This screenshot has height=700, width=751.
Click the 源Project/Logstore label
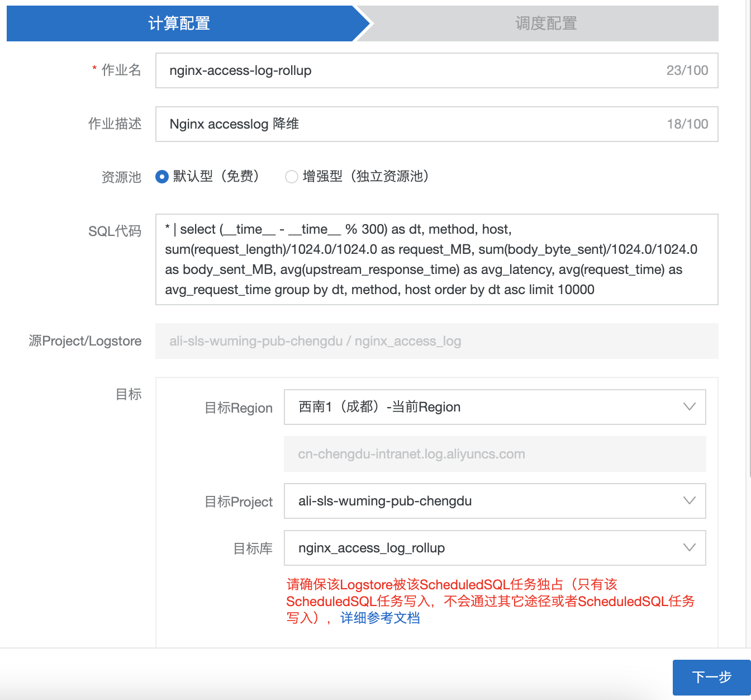click(85, 341)
